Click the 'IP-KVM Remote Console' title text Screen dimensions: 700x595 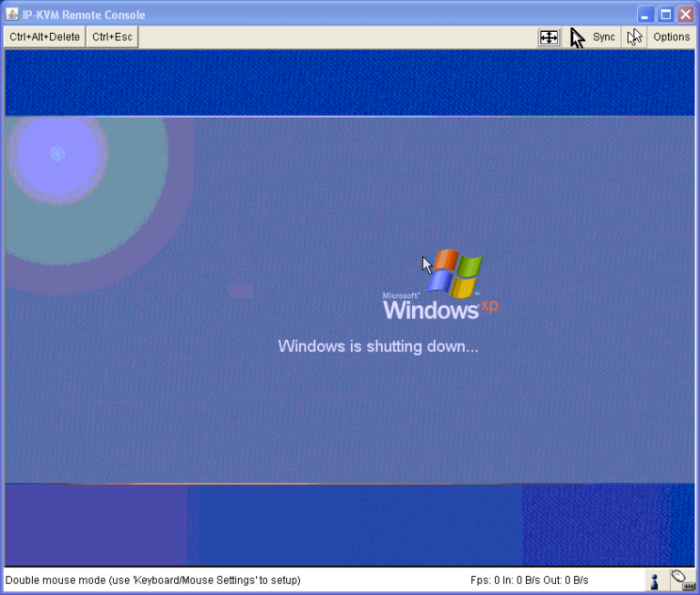click(84, 15)
